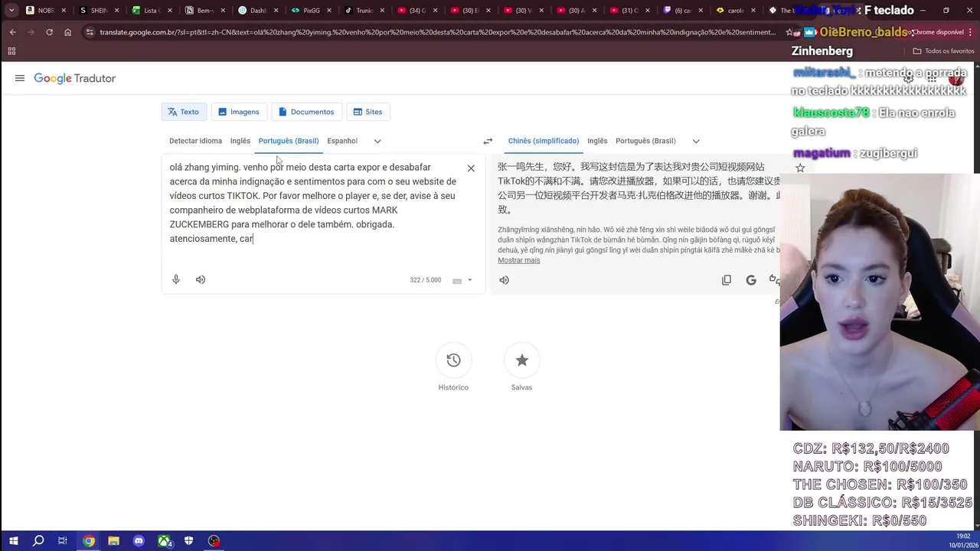This screenshot has height=551, width=980.
Task: Select the Texto translation mode
Action: pos(184,112)
